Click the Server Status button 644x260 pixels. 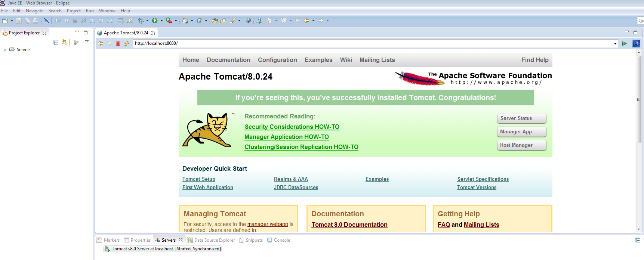(x=521, y=118)
